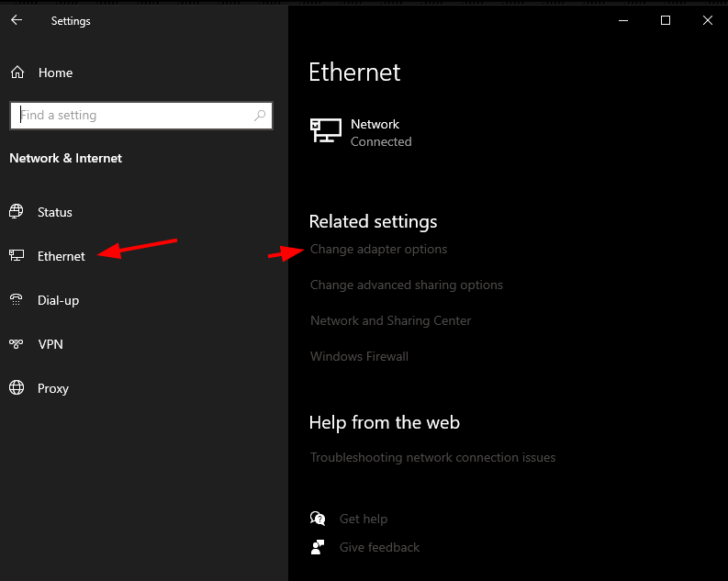Open Troubleshooting network connection issues link
728x581 pixels.
pyautogui.click(x=432, y=458)
